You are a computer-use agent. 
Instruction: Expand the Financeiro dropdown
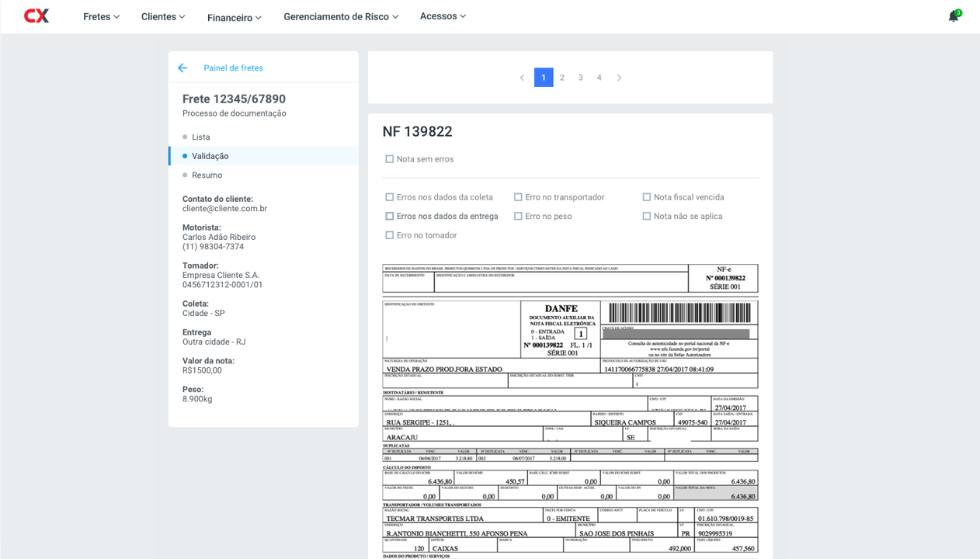click(234, 17)
